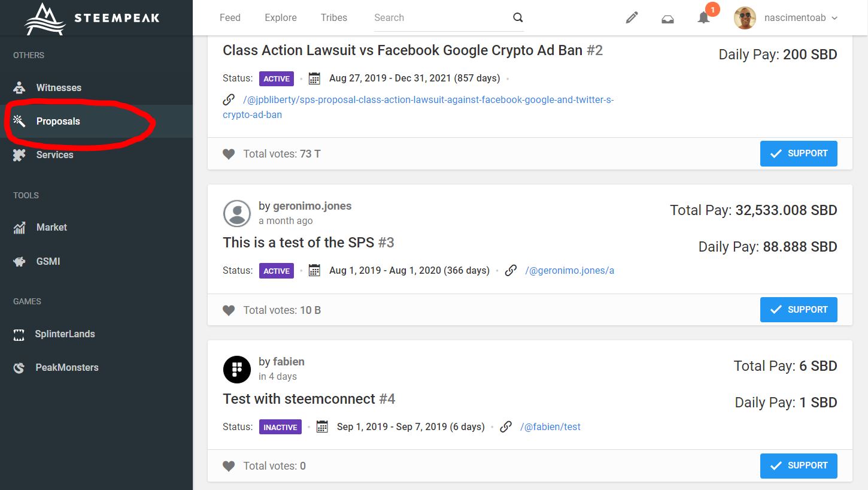Screen dimensions: 868x490
Task: Click the calendar icon for proposal #2
Action: [314, 78]
